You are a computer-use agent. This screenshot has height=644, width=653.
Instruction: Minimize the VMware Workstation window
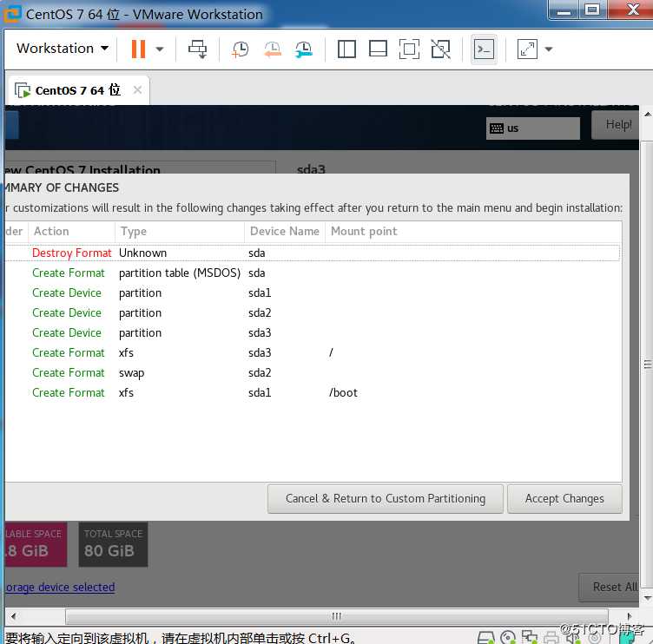tap(564, 10)
